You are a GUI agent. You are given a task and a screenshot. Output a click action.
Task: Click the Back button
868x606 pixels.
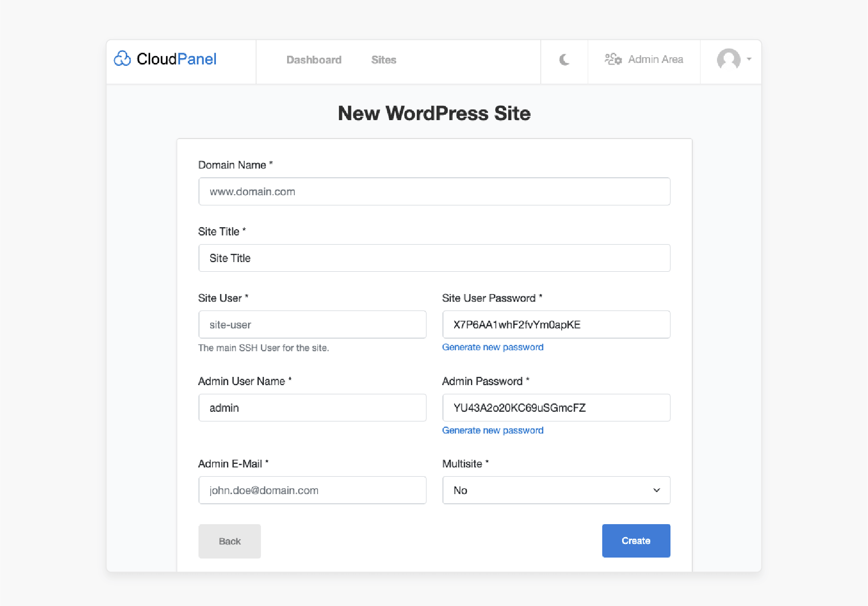[229, 541]
